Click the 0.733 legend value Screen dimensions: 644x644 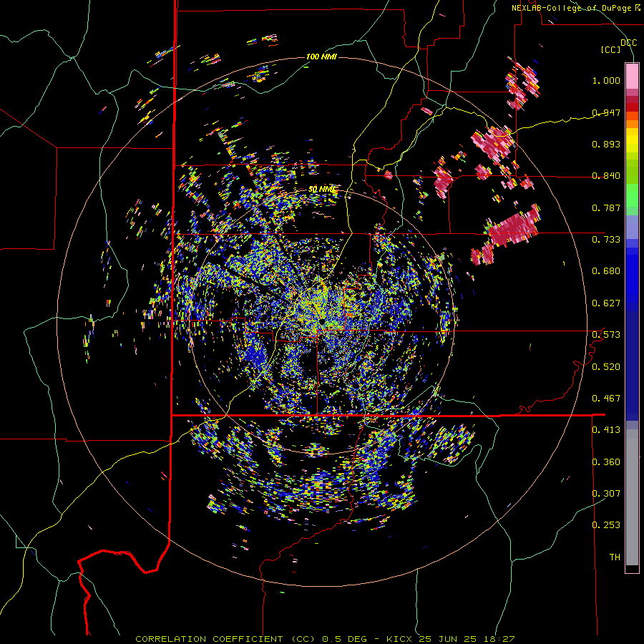point(606,240)
